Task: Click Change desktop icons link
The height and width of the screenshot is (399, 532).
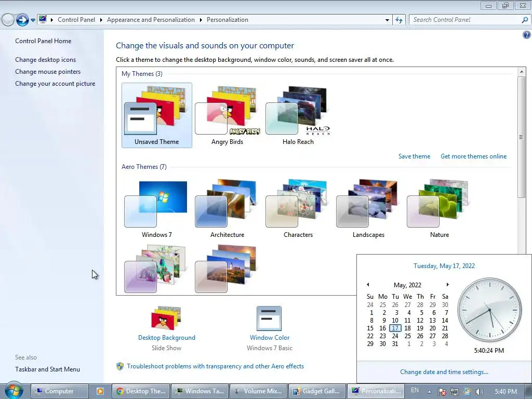Action: coord(46,60)
